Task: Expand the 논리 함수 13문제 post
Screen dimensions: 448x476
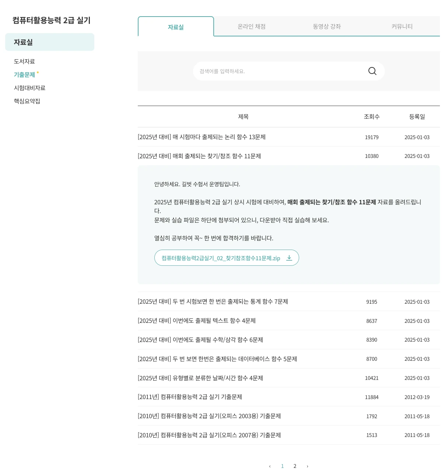Action: 202,137
